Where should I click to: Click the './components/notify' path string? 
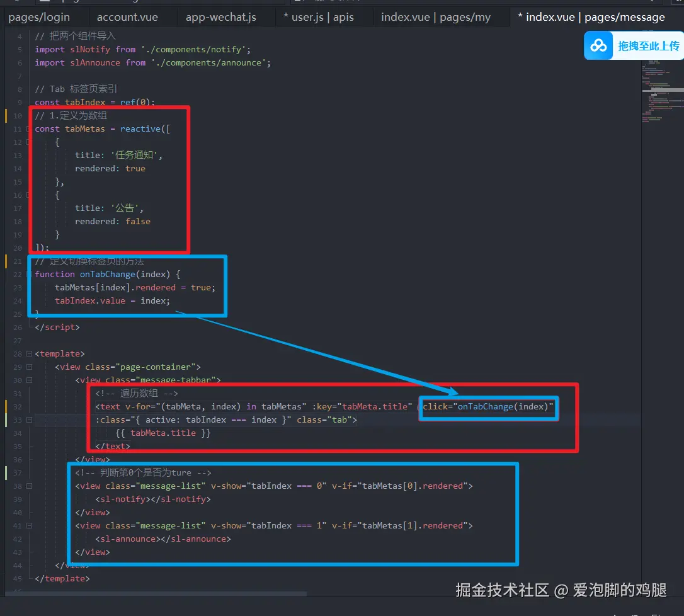click(x=193, y=49)
